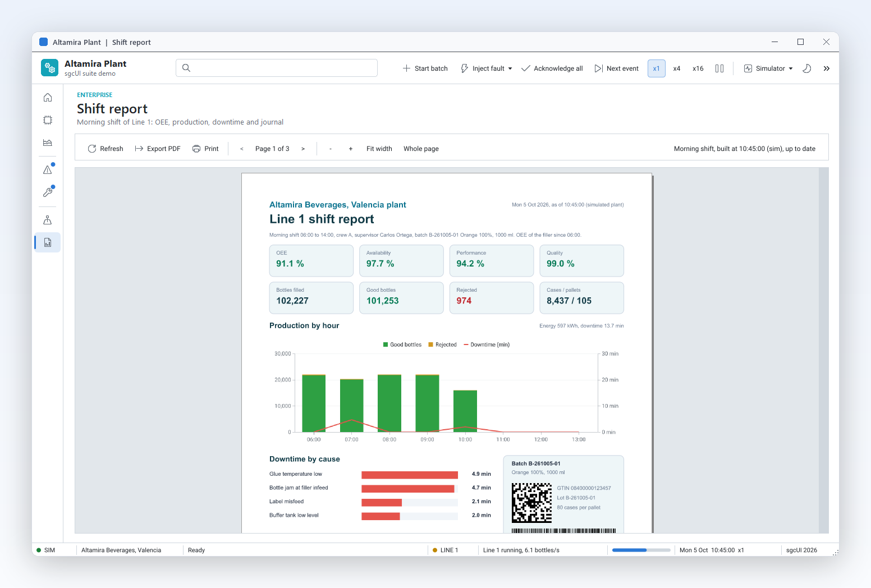The height and width of the screenshot is (588, 871).
Task: Click the Rejected 974 value
Action: coord(464,301)
